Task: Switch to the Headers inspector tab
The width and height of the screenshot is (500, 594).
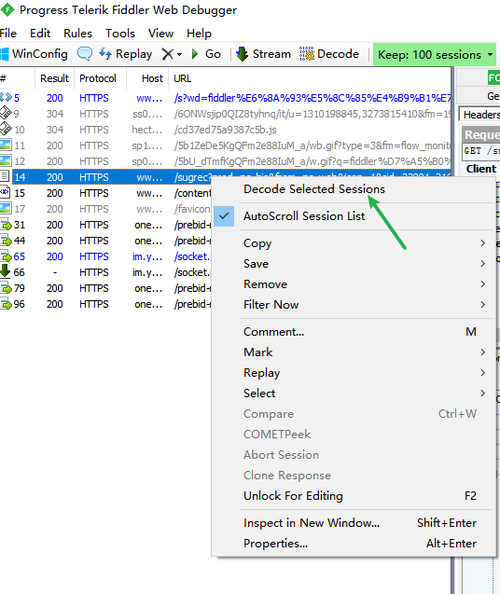Action: 480,114
